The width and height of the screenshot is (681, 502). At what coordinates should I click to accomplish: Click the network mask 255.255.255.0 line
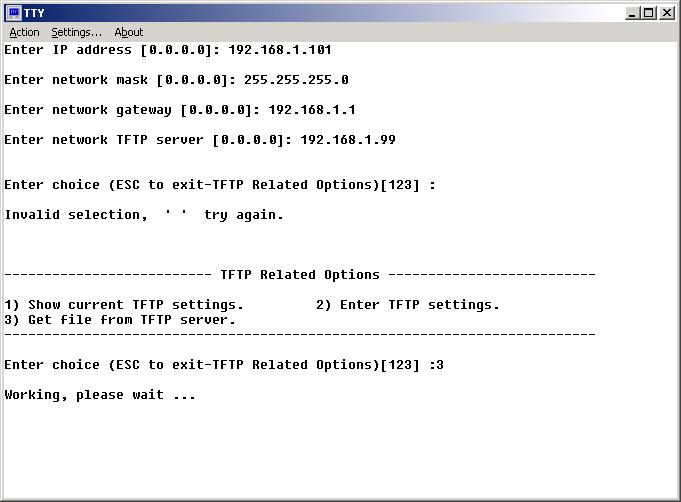click(176, 80)
